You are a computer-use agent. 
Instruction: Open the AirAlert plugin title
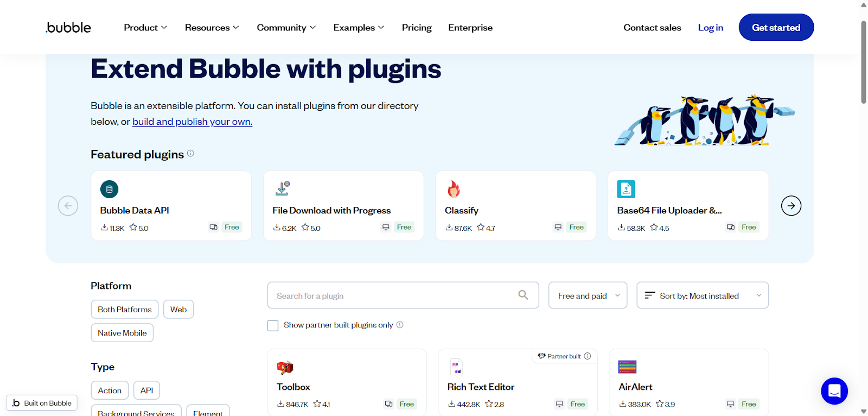635,387
